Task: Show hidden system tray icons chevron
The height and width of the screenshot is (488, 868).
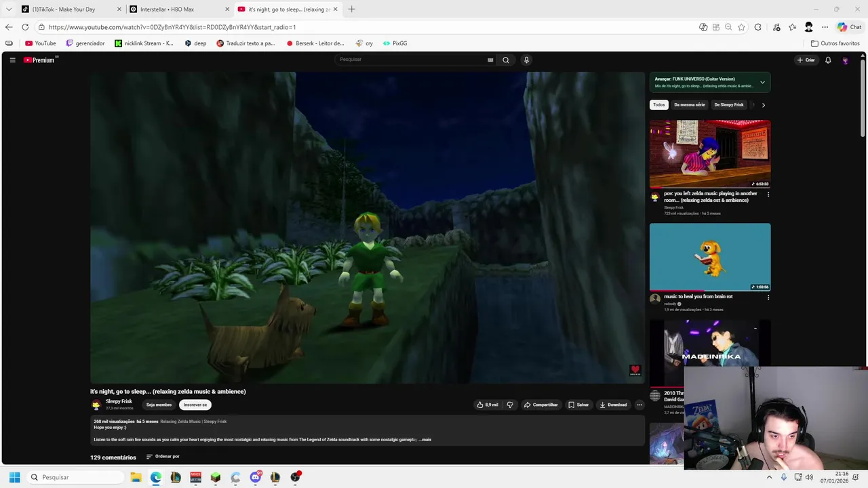Action: [769, 477]
